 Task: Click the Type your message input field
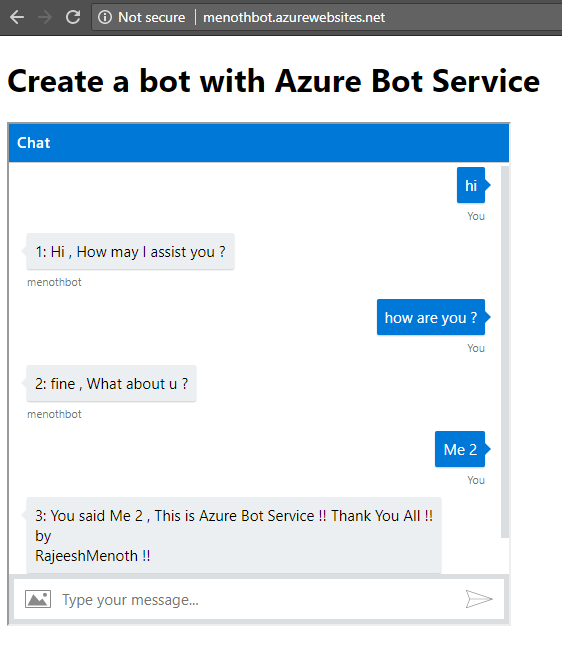coord(259,600)
